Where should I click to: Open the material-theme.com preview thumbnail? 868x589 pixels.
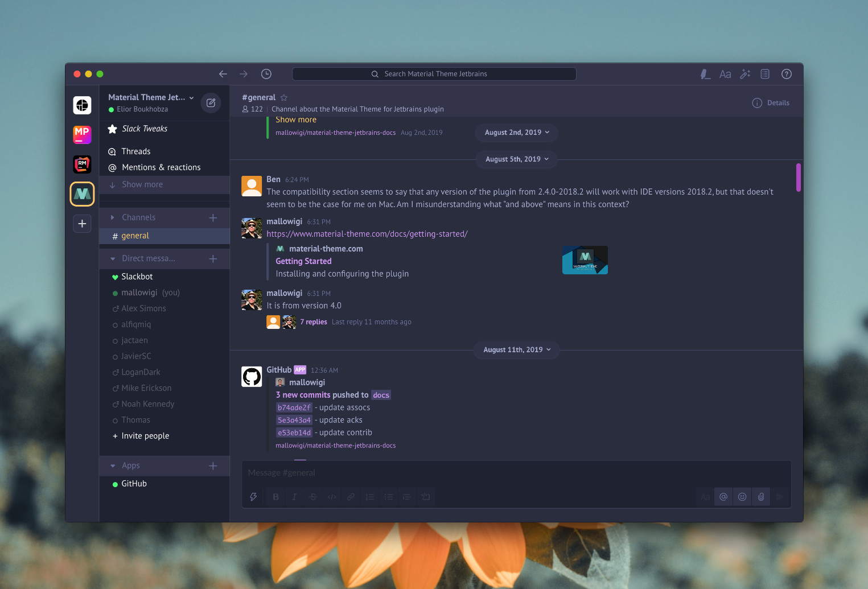pos(585,260)
